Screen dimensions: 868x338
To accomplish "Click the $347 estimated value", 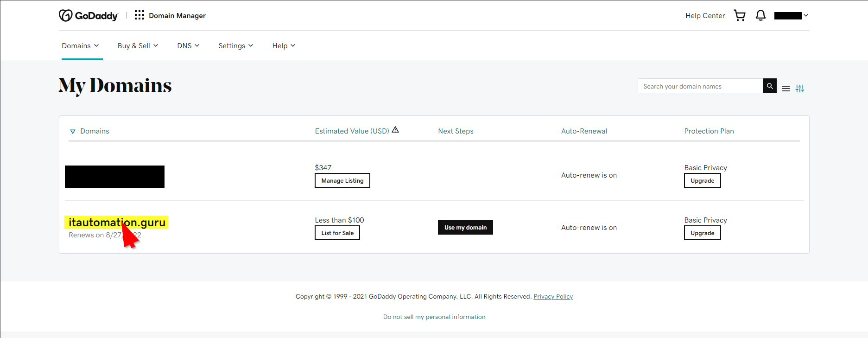I will (323, 167).
